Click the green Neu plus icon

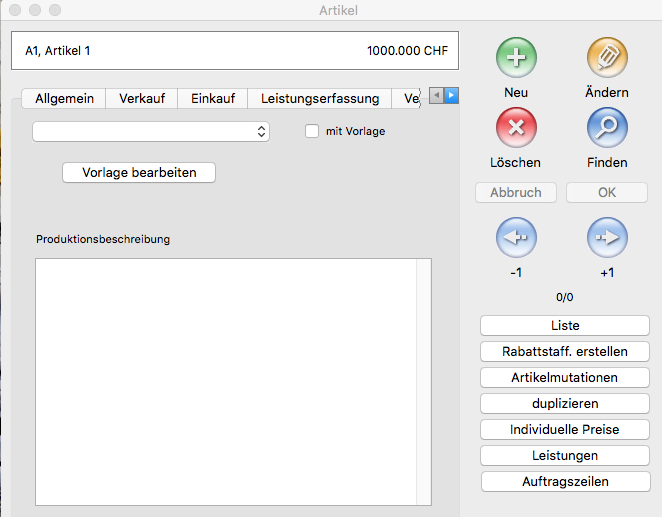tap(516, 58)
